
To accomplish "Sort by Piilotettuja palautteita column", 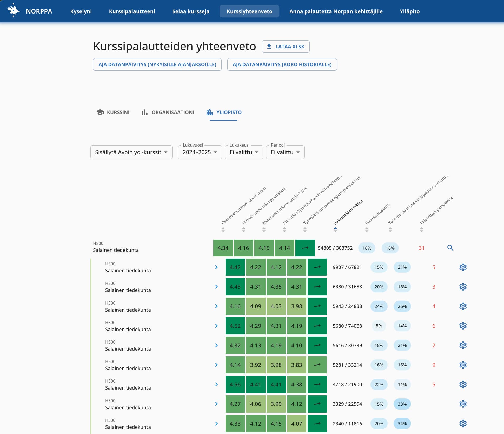I will tap(421, 229).
